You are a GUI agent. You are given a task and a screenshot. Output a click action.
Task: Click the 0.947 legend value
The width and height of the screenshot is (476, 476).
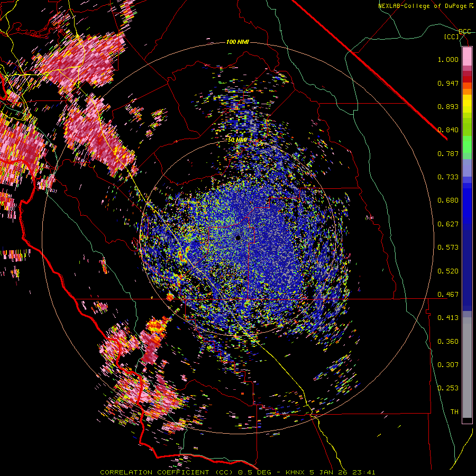point(448,83)
